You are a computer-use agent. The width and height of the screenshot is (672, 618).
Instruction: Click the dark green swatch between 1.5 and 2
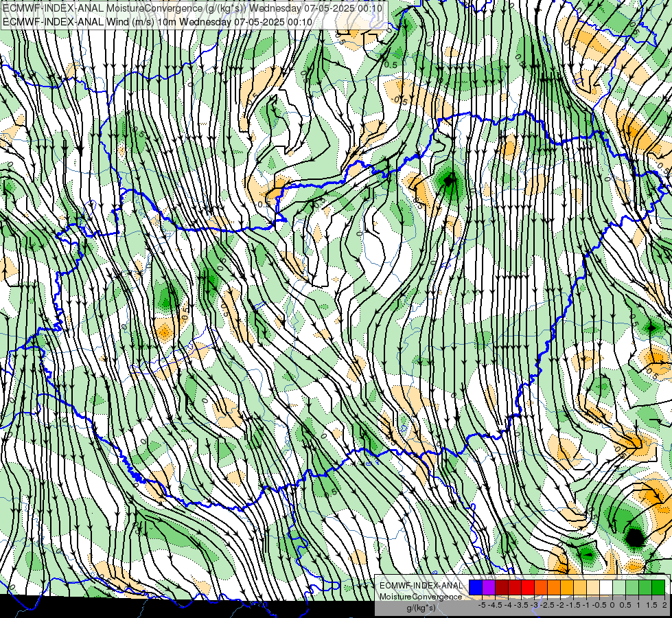point(658,587)
